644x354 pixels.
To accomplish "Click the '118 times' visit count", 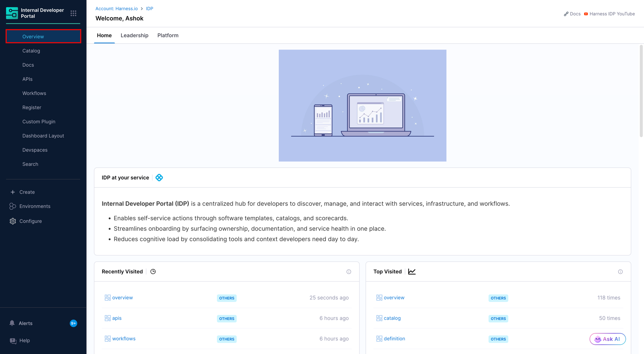I will click(x=609, y=298).
